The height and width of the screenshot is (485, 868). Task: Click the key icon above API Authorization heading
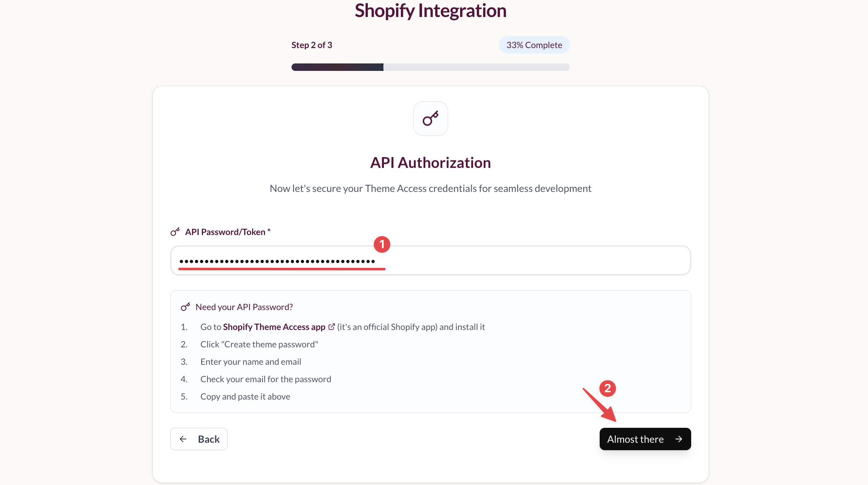click(430, 119)
